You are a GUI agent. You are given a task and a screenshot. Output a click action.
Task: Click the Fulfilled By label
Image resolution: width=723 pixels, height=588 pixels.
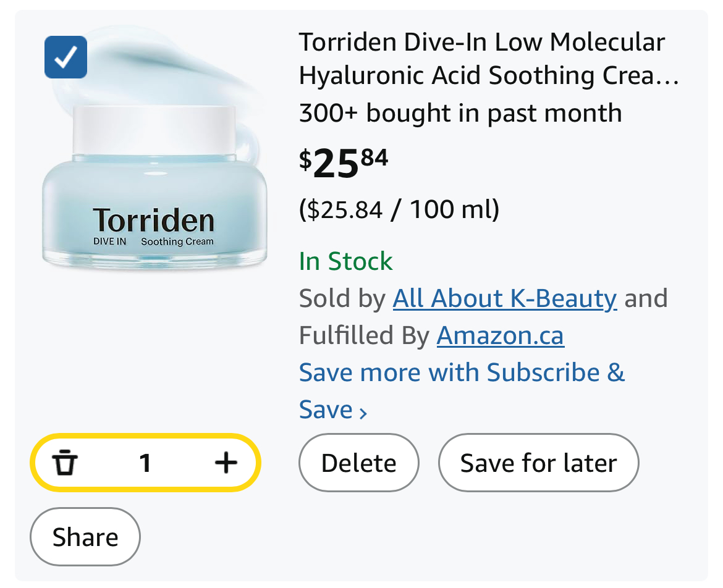point(363,336)
